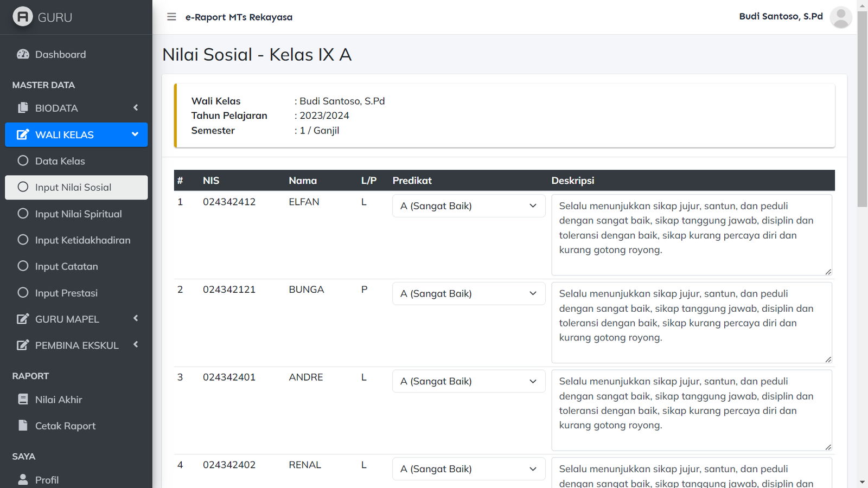Click the Cetak Raport file icon

23,426
